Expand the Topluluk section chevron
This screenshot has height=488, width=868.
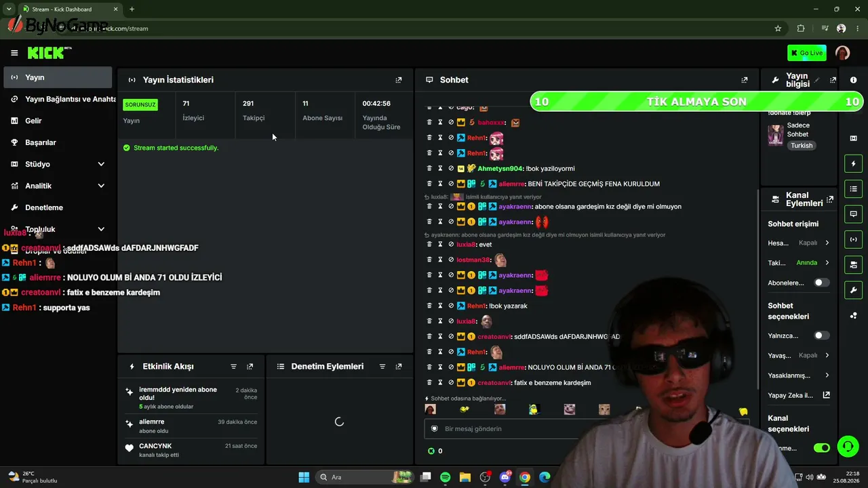101,229
